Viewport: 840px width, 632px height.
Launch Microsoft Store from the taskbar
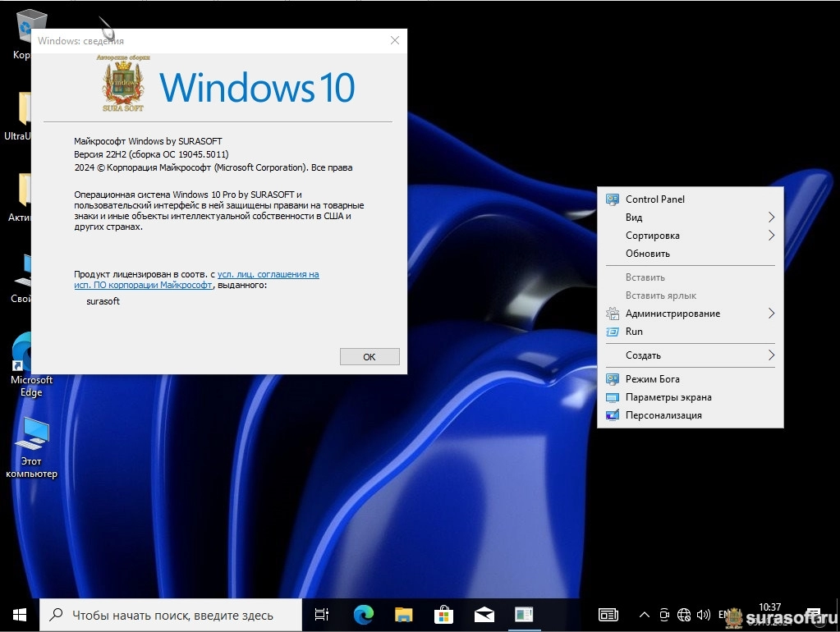click(443, 614)
